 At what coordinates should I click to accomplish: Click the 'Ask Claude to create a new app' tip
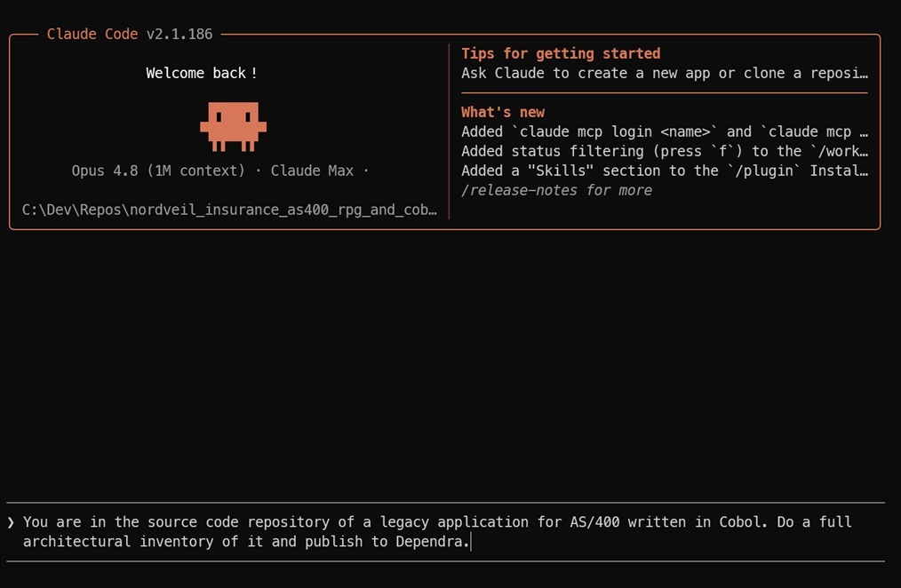[665, 73]
